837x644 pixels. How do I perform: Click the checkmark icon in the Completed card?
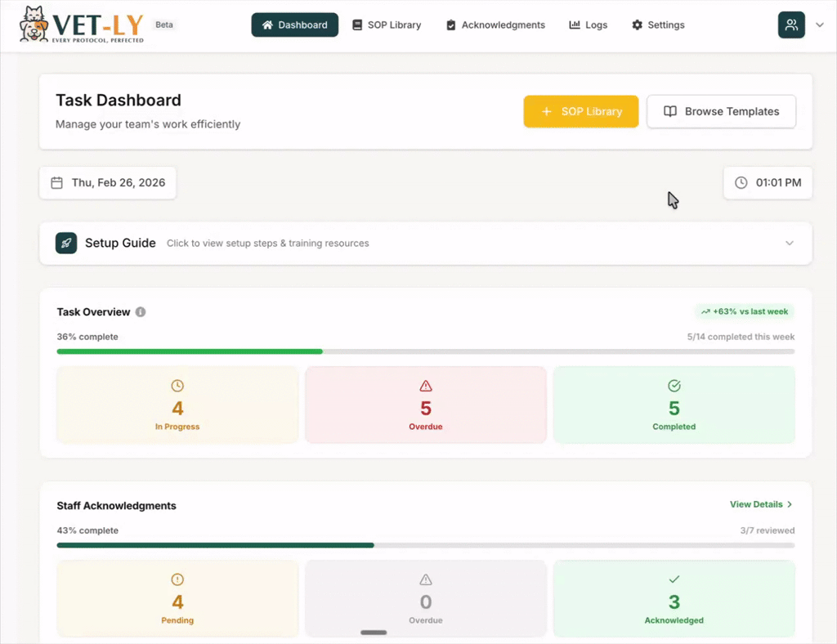click(674, 386)
